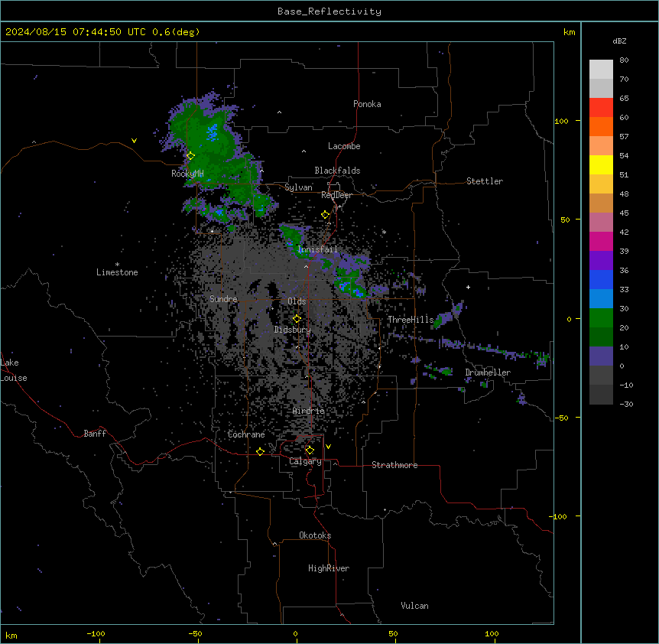659x644 pixels.
Task: Select the purple 39-36 dBZ legend swatch
Action: pyautogui.click(x=601, y=260)
